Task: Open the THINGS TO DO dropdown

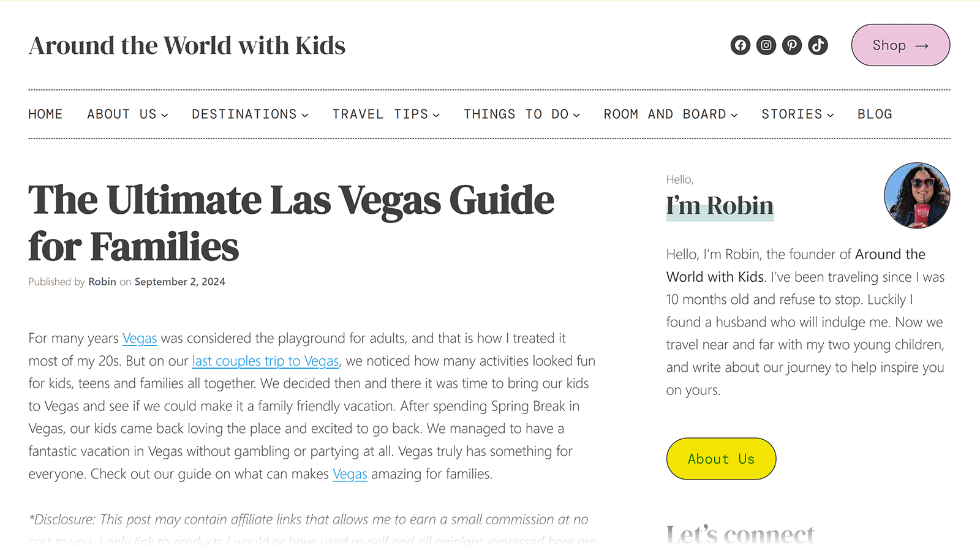Action: click(521, 114)
